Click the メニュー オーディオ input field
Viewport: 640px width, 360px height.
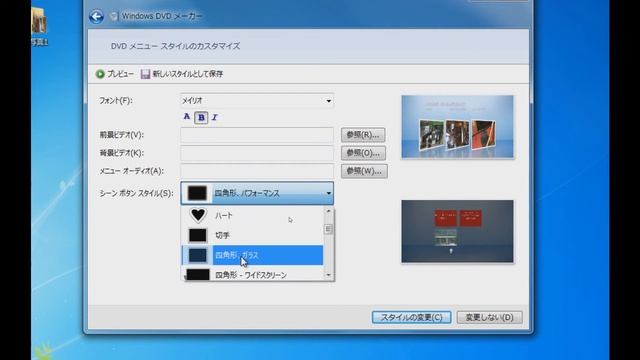(257, 171)
